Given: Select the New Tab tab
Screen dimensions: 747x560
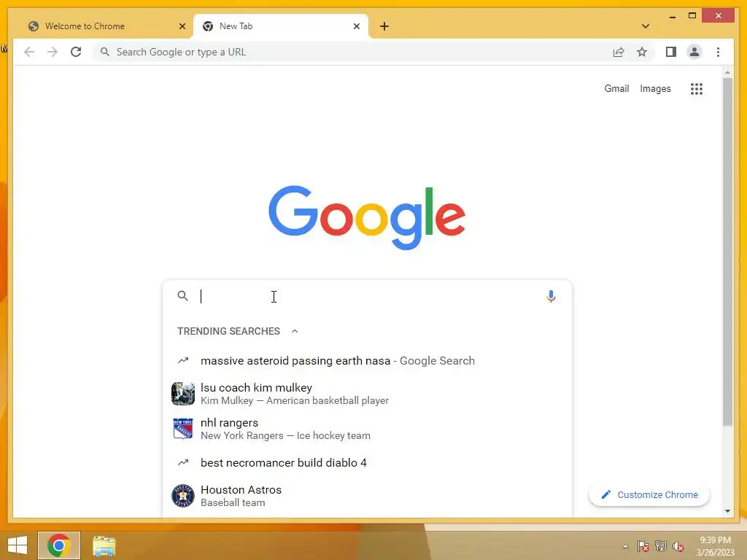Looking at the screenshot, I should coord(281,26).
